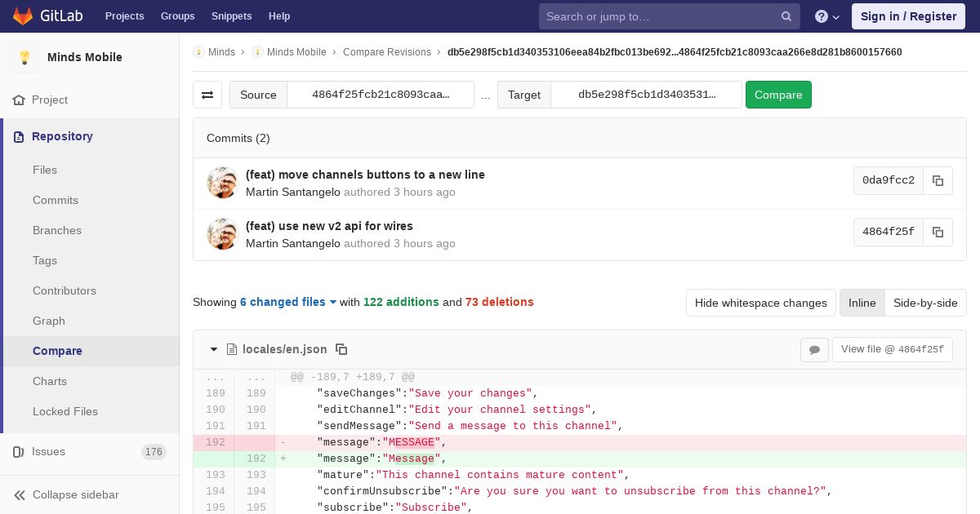Image resolution: width=980 pixels, height=514 pixels.
Task: Click View file @ 4864f25f button
Action: coord(892,349)
